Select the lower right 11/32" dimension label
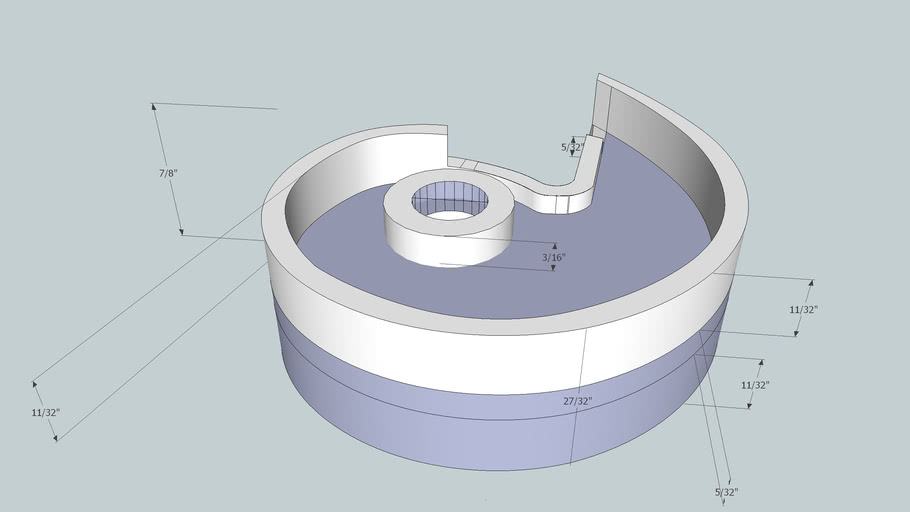The image size is (910, 512). (x=755, y=385)
